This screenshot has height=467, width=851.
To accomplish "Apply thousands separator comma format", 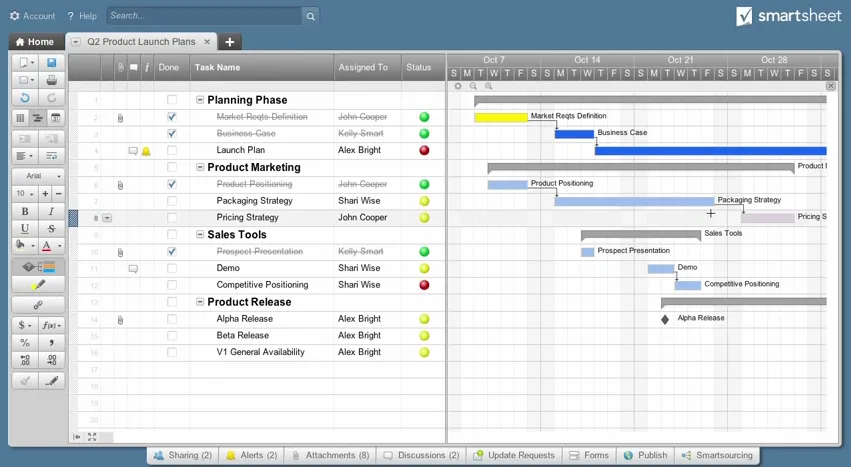I will point(52,343).
